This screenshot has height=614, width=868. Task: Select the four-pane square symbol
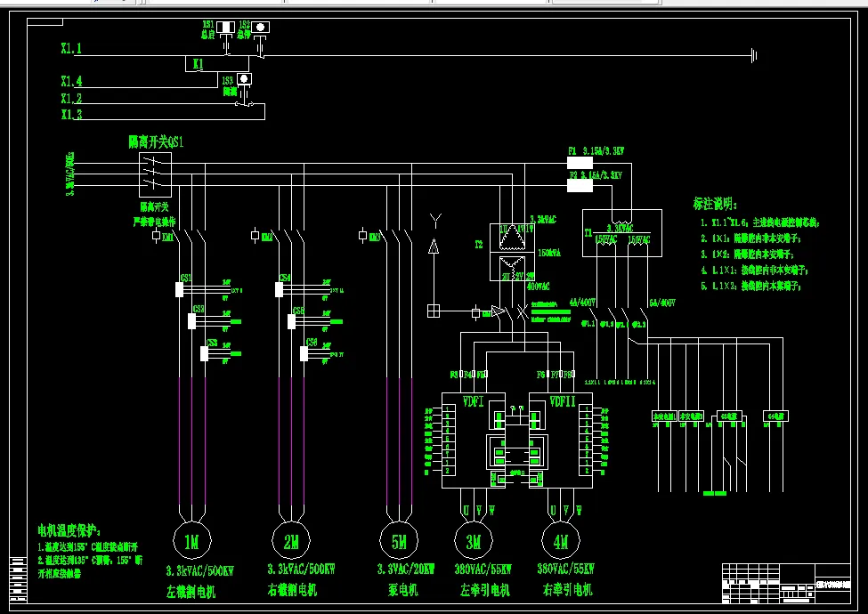pos(434,311)
